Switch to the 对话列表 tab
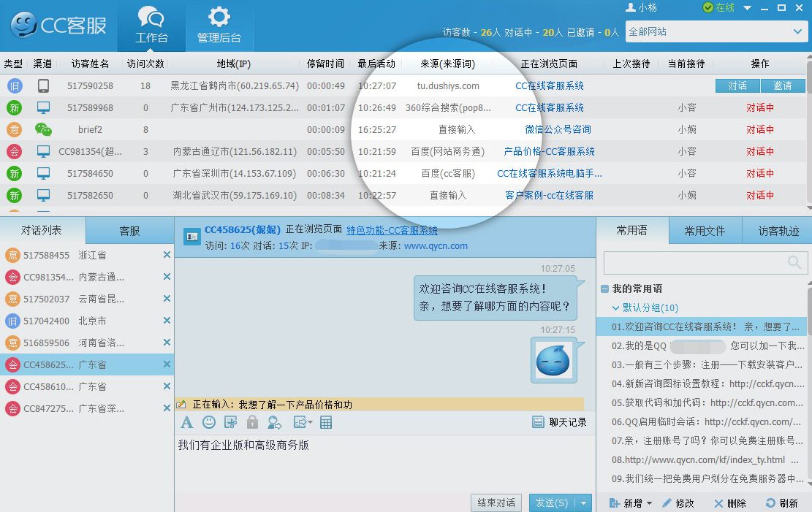The height and width of the screenshot is (512, 812). tap(42, 230)
